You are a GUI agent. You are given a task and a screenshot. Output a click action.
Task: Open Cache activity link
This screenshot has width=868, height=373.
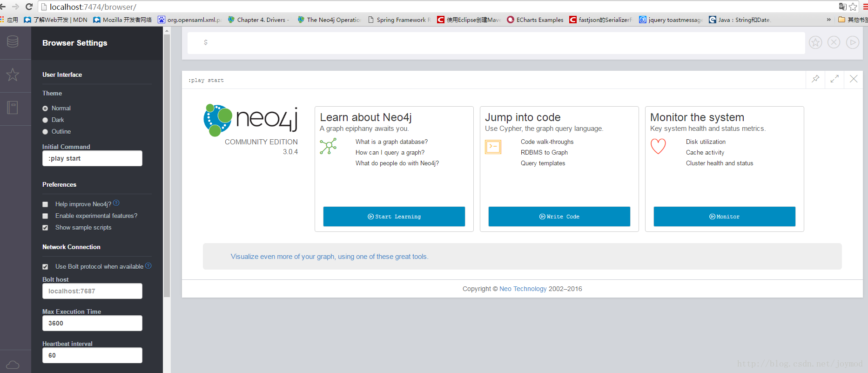pyautogui.click(x=705, y=152)
